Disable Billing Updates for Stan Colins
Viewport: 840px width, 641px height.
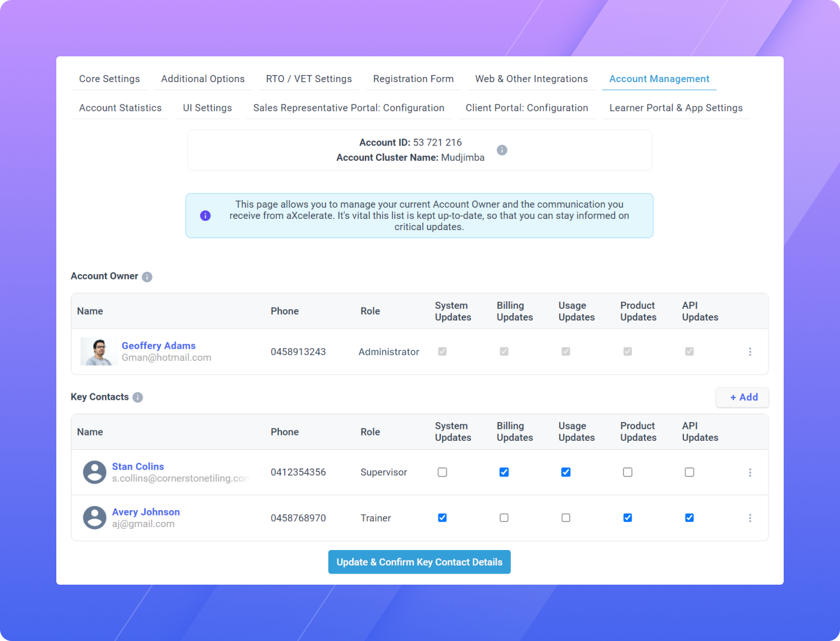pyautogui.click(x=504, y=472)
